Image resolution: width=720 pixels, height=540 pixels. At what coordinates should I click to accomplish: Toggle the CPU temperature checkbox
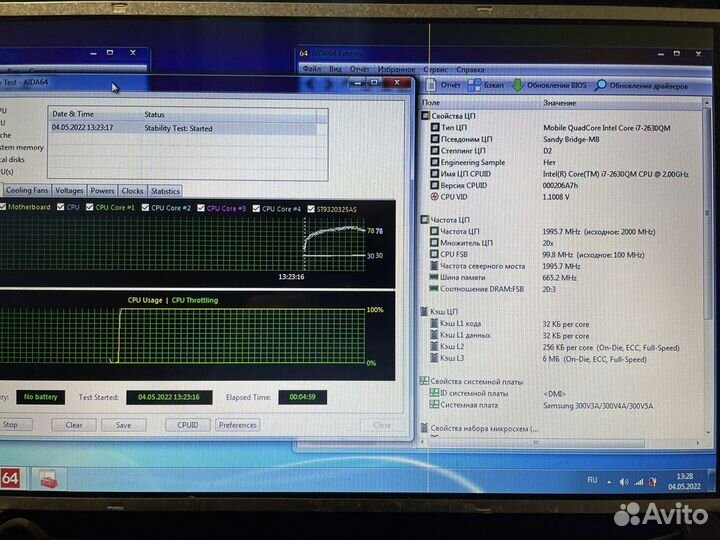[x=61, y=207]
